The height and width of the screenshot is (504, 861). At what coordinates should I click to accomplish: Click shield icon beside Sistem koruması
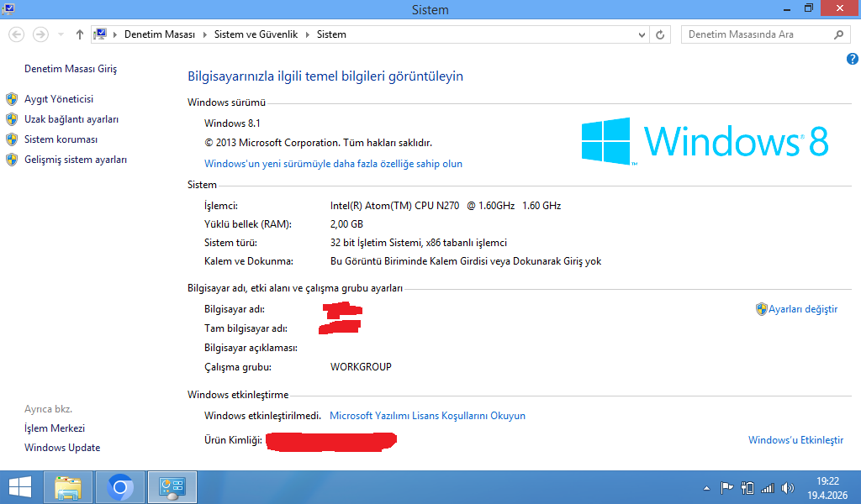12,139
